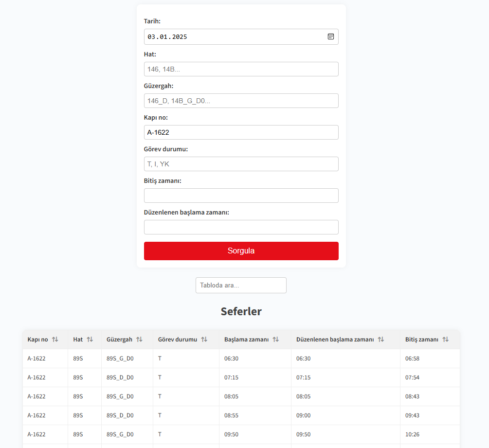Click the Tarih date field showing 03.01.2025
489x448 pixels.
tap(234, 37)
